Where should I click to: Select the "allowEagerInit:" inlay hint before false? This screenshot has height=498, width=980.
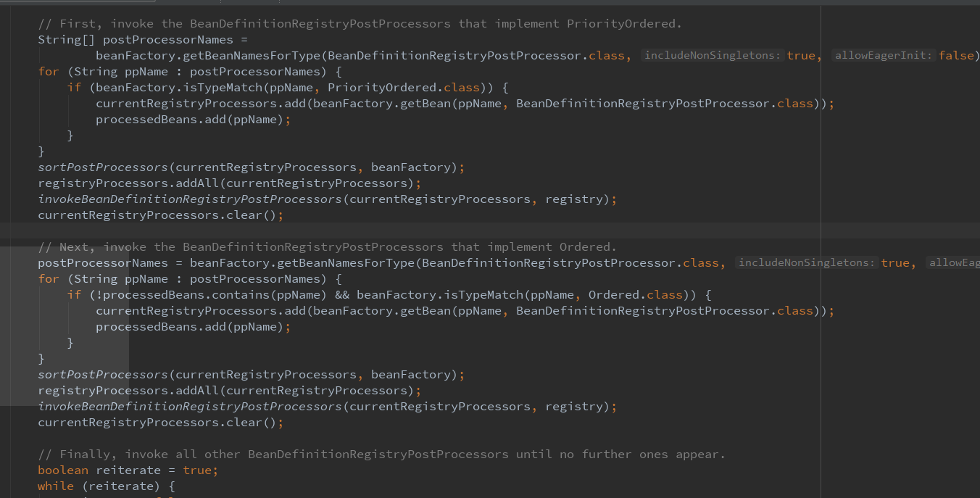point(884,56)
